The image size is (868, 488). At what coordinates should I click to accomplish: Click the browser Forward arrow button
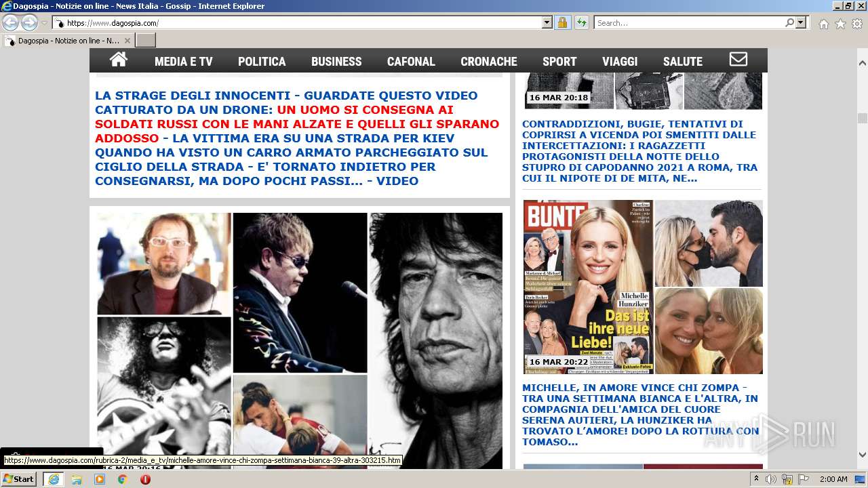point(29,22)
